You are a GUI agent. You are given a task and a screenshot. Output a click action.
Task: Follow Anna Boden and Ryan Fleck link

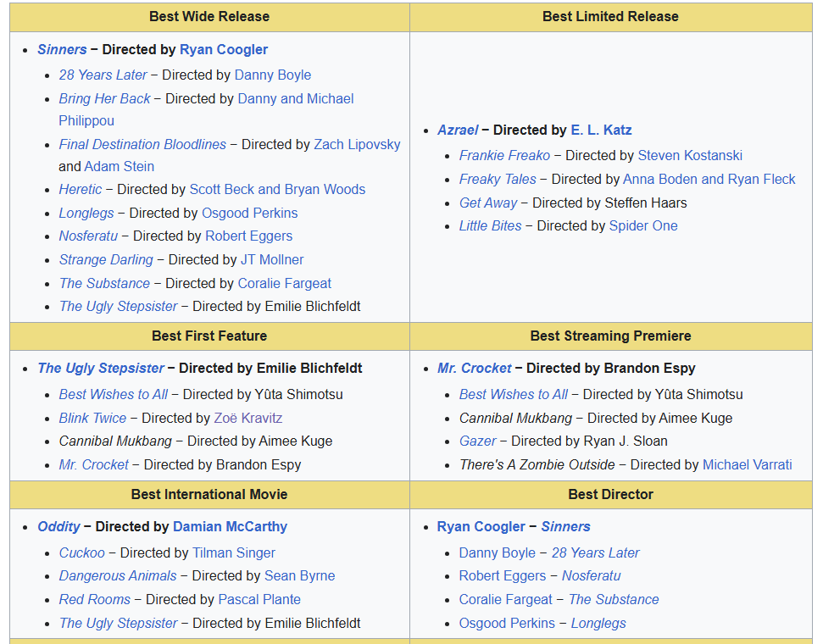(709, 180)
